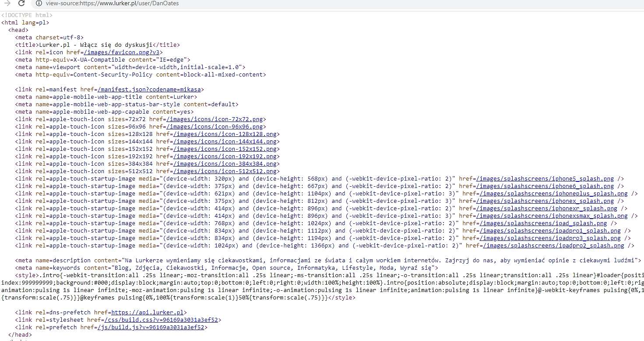
Task: Click the closing '</head>' tag line
Action: (20, 334)
